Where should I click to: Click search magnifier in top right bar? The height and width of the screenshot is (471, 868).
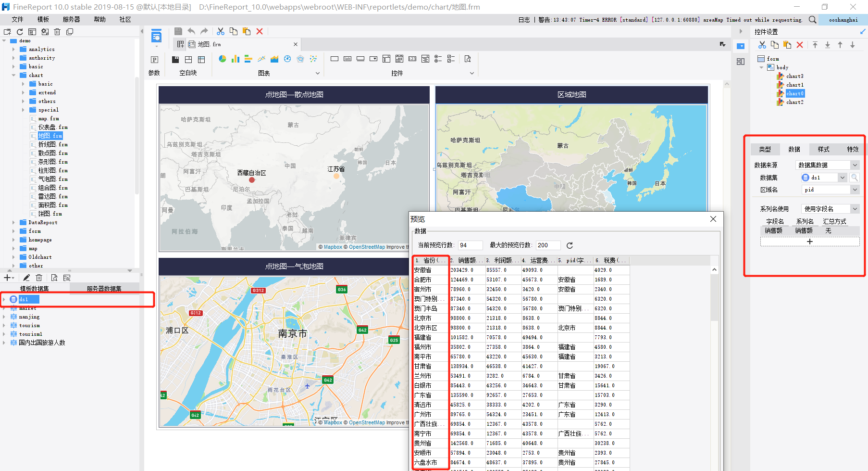click(x=812, y=20)
